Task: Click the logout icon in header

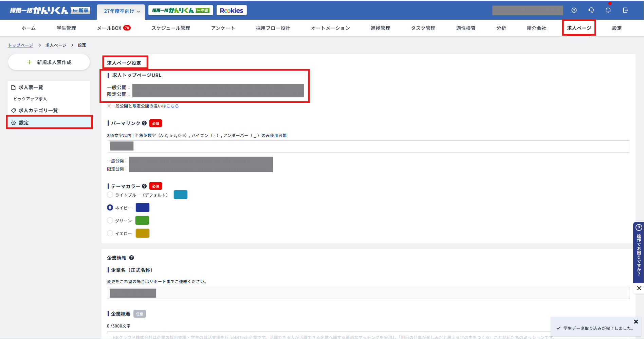Action: tap(626, 10)
